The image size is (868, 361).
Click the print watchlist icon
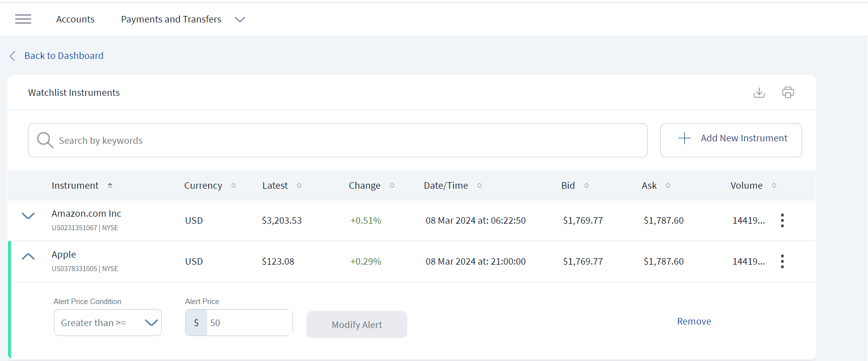tap(788, 92)
